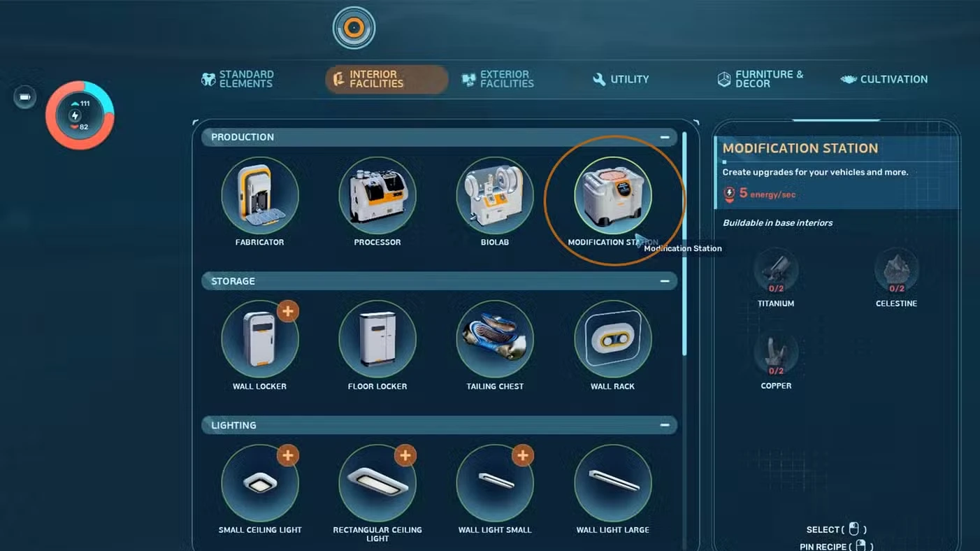Click the Pin Recipe prompt
The image size is (980, 551).
pyautogui.click(x=836, y=546)
